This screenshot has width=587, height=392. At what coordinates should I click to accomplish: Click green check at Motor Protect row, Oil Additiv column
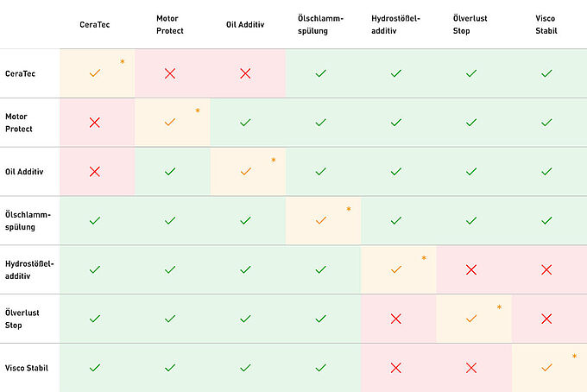tap(245, 123)
